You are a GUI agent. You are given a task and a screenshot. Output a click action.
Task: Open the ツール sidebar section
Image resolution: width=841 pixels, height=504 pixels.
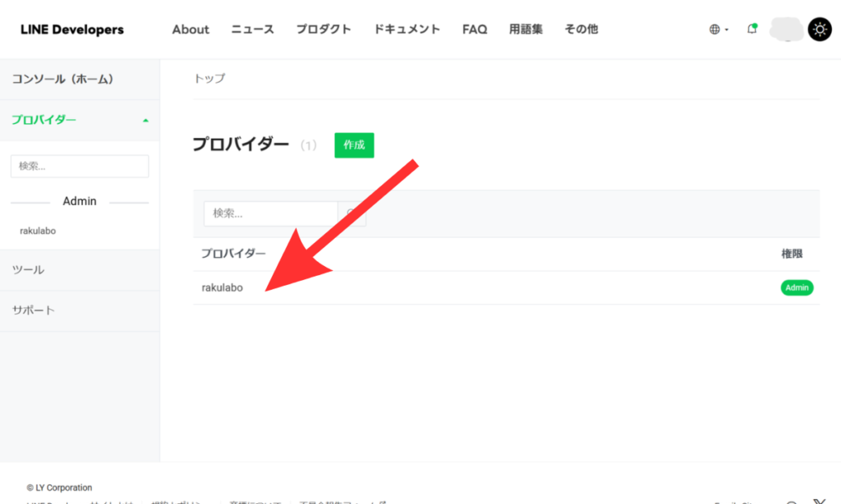(80, 270)
